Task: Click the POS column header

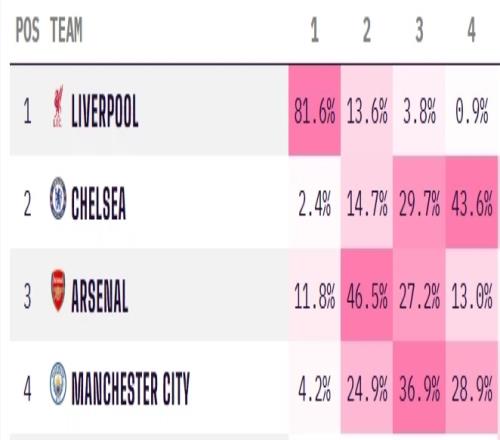Action: coord(28,30)
